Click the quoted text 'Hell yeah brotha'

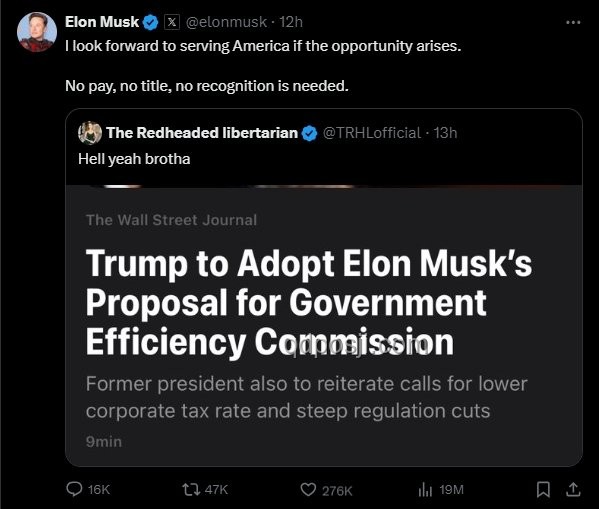[134, 159]
